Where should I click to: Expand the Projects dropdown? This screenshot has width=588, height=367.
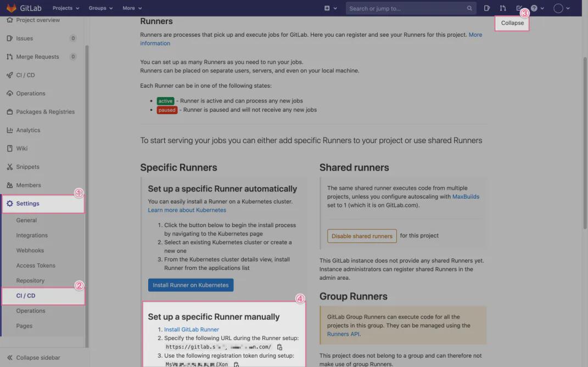(66, 8)
